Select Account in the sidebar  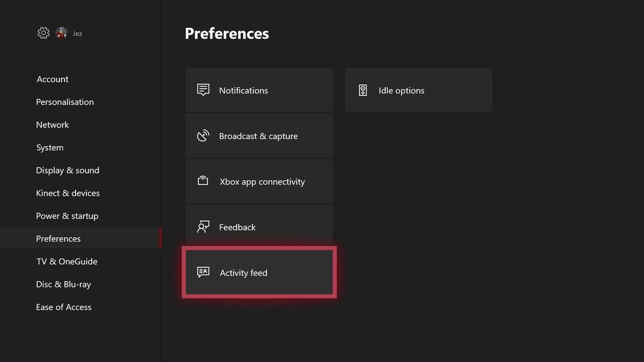pos(52,79)
